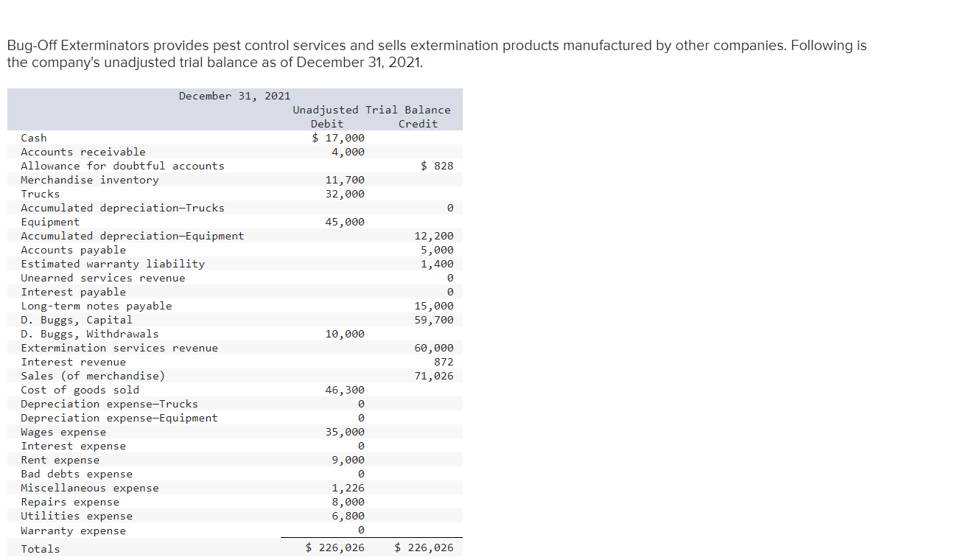Click 'Accumulated depreciation—Trucks' label
Viewport: 966px width, 560px height.
[122, 208]
